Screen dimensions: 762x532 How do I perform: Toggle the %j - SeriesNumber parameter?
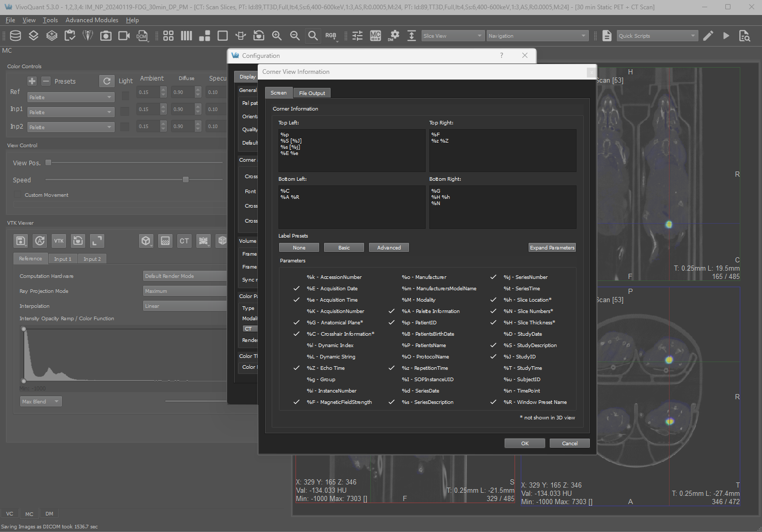click(525, 277)
